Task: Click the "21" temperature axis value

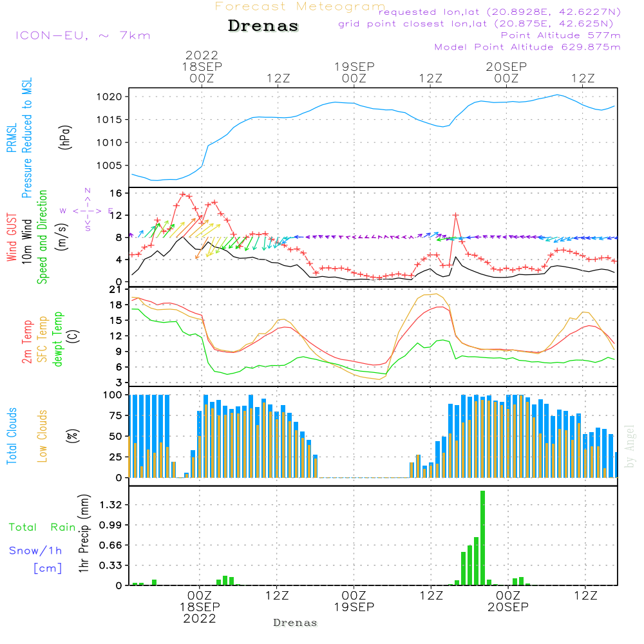Action: 116,290
